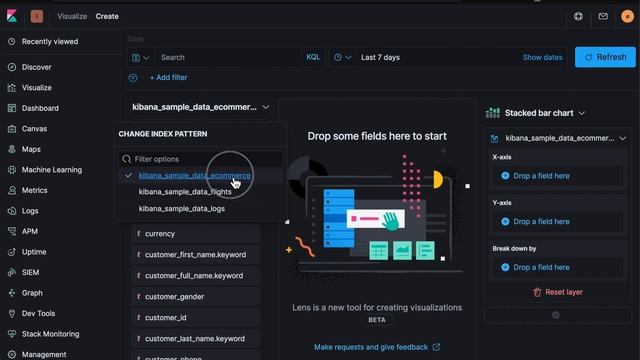This screenshot has height=360, width=640.
Task: Select kibana_sample_data_logs index pattern
Action: [200, 209]
